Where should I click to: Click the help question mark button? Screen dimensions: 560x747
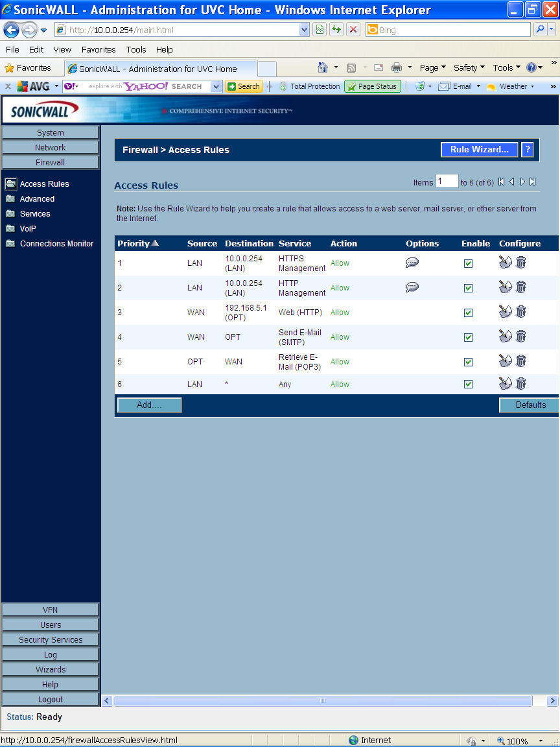tap(528, 150)
